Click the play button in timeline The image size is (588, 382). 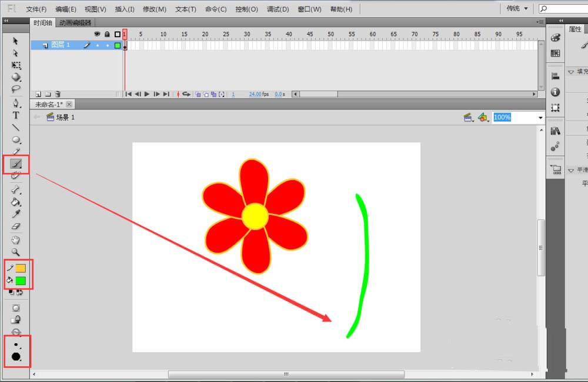[147, 94]
